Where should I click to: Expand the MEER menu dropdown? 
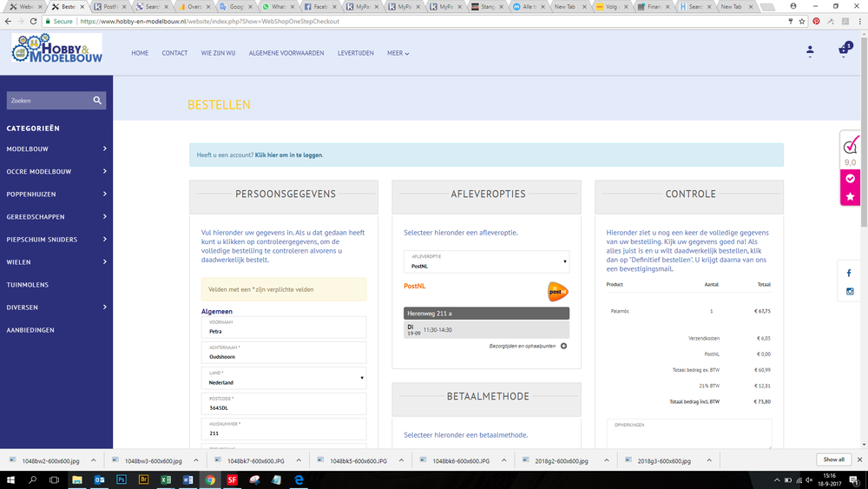click(x=398, y=53)
